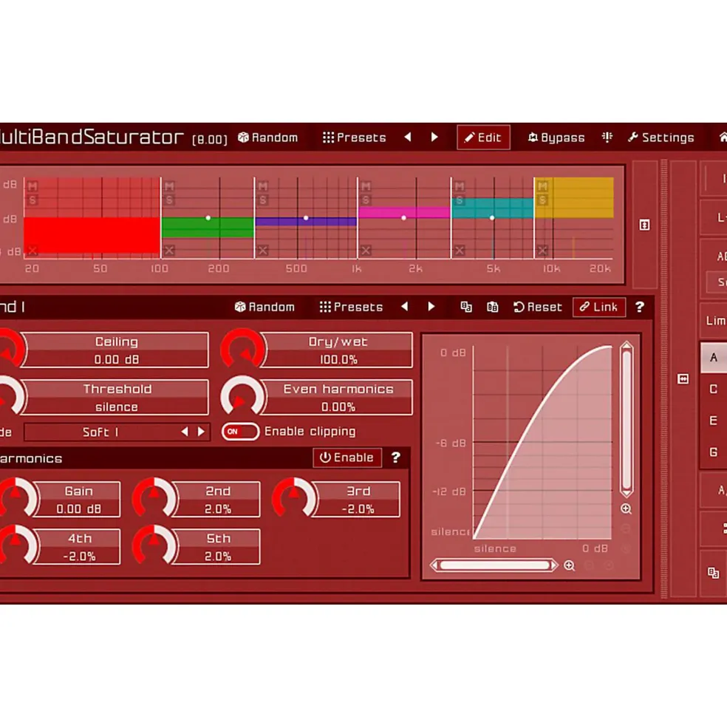The height and width of the screenshot is (728, 727).
Task: Click the icon left of Settings
Action: (607, 137)
